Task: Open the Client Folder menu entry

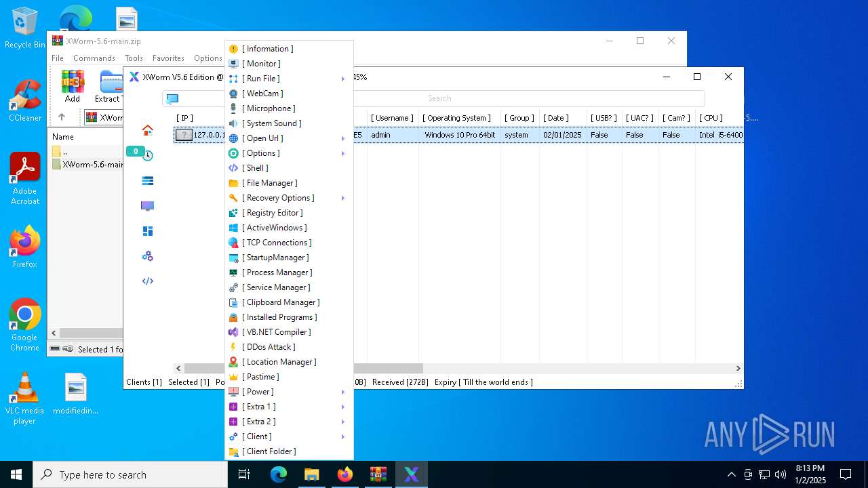Action: (289, 451)
